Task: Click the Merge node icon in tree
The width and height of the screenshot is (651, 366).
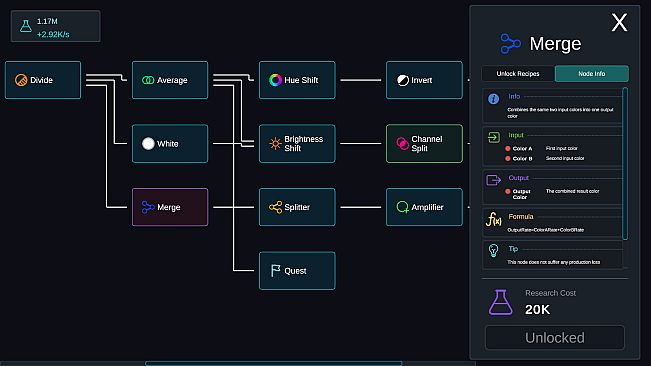Action: [x=148, y=207]
